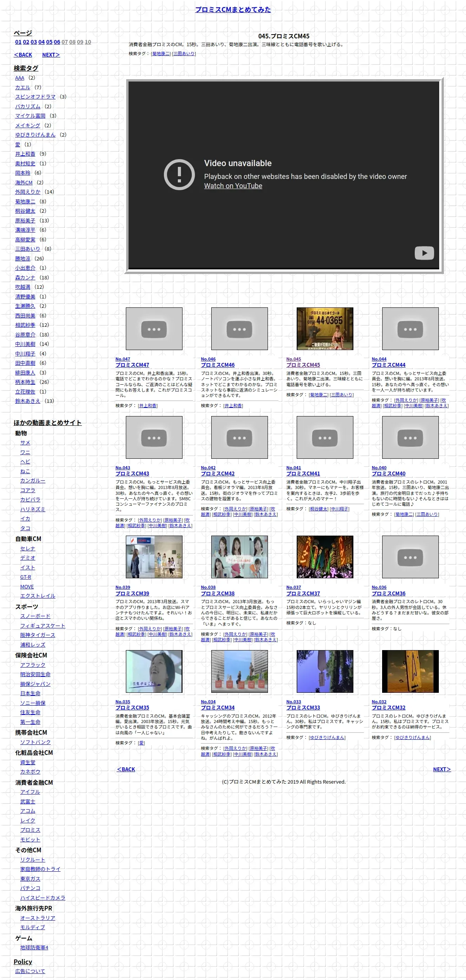466x980 pixels.
Task: Open the placeholder thumbnail for プロミスCM41
Action: pyautogui.click(x=325, y=437)
